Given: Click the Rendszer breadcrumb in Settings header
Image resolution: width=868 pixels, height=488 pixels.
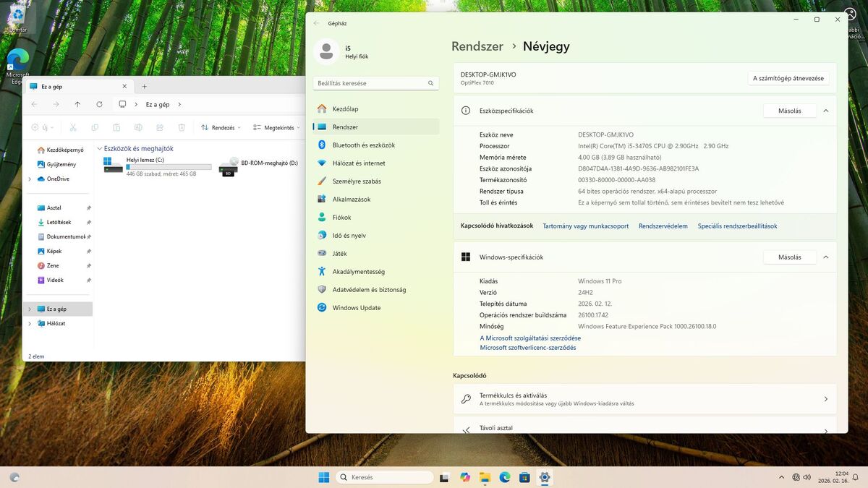Looking at the screenshot, I should coord(477,46).
